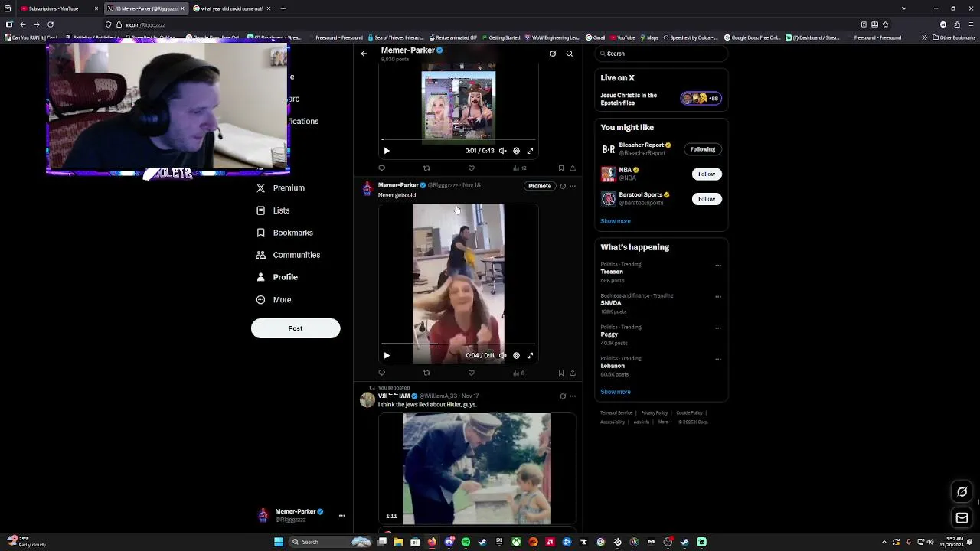Image resolution: width=980 pixels, height=551 pixels.
Task: Go back with the profile header arrow
Action: click(x=364, y=54)
